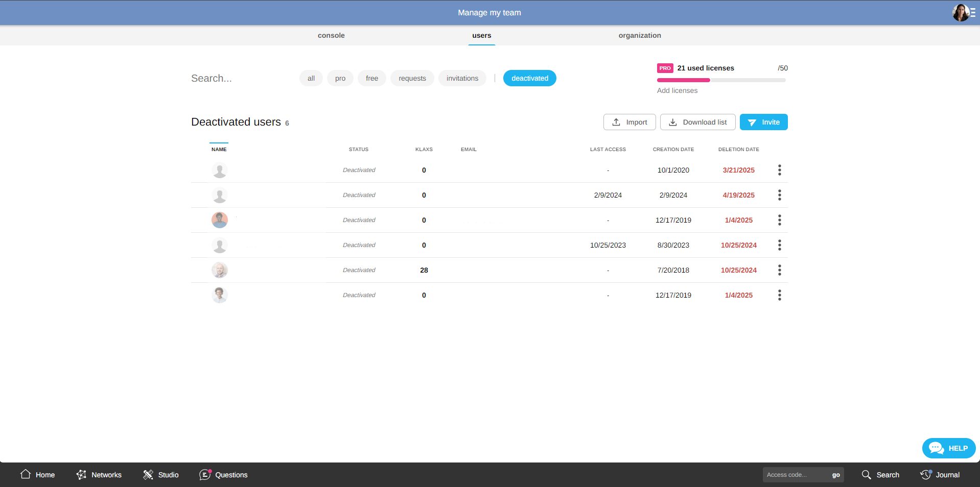Click the Add licenses link
The image size is (980, 487).
coord(677,90)
